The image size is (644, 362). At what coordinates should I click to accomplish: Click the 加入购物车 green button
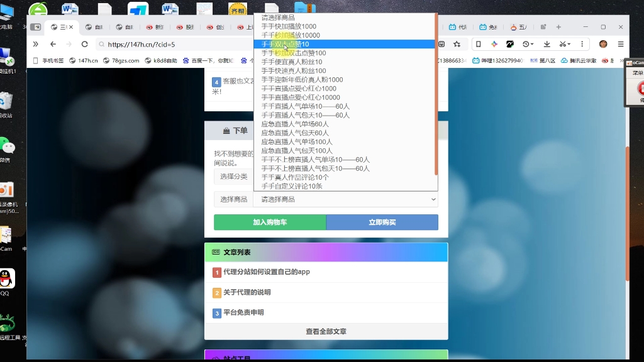tap(270, 222)
